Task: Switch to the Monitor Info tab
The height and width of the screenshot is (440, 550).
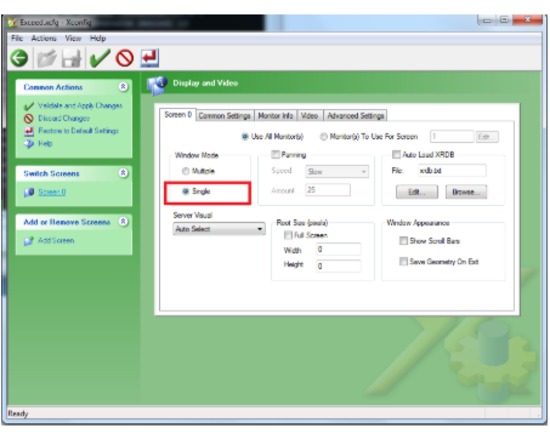Action: [x=276, y=116]
